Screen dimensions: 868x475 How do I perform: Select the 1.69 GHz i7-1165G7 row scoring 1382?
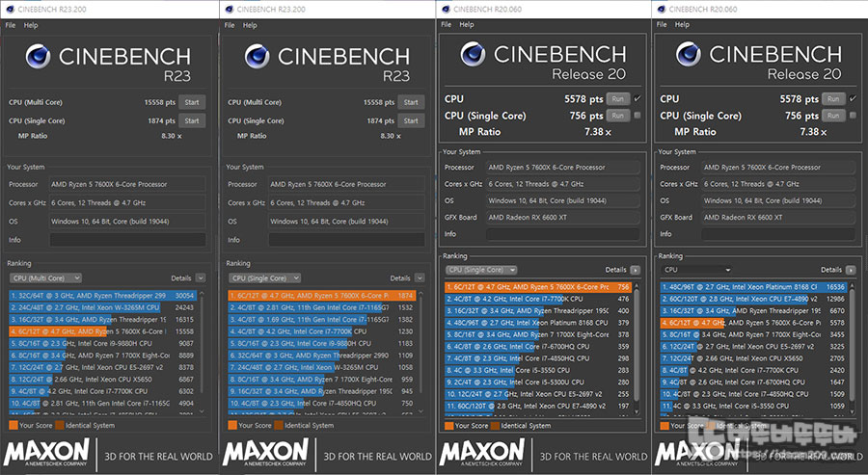point(321,320)
